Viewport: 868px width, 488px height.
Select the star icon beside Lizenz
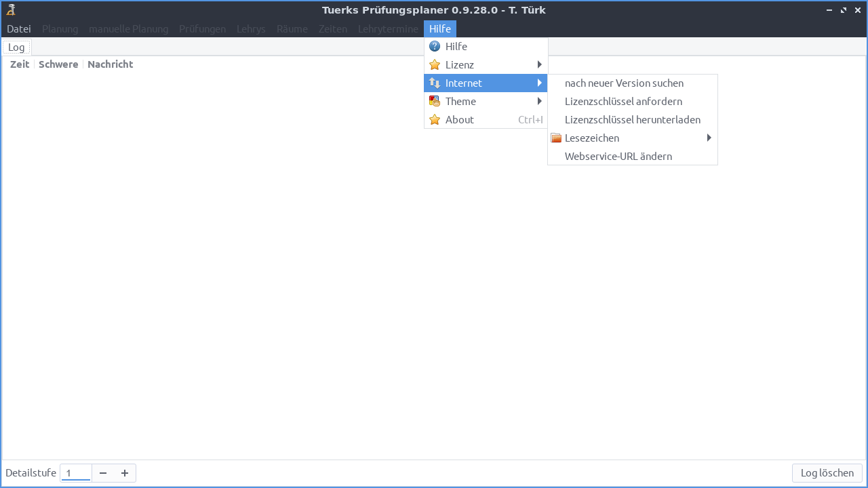click(435, 64)
